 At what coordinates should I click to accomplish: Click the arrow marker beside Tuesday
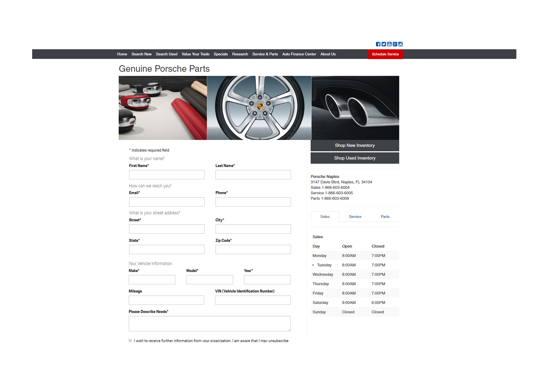(x=313, y=265)
